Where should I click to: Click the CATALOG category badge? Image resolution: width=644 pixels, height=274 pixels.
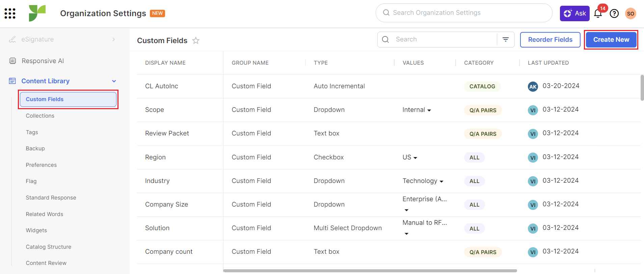[x=482, y=86]
